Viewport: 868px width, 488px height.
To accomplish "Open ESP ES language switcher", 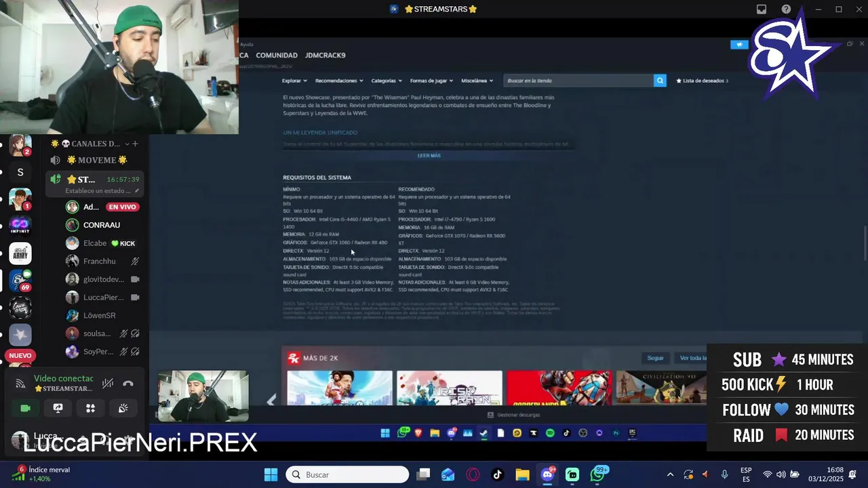I will (x=746, y=474).
